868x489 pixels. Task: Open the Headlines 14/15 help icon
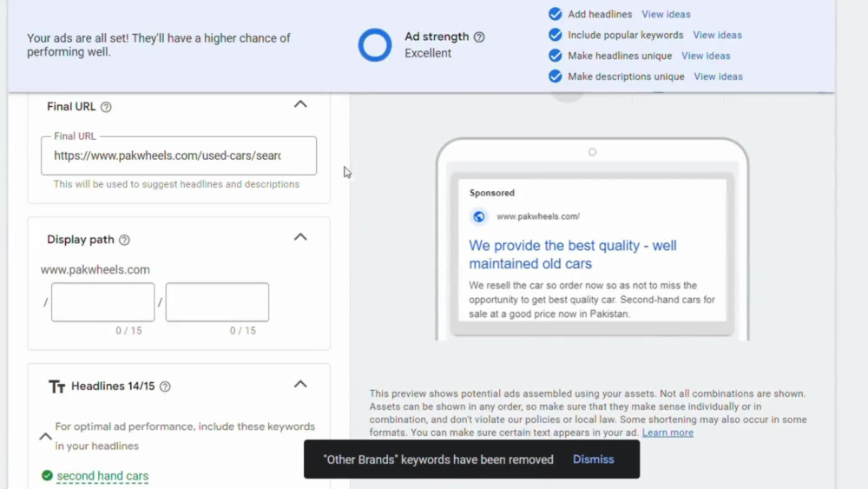pos(165,387)
